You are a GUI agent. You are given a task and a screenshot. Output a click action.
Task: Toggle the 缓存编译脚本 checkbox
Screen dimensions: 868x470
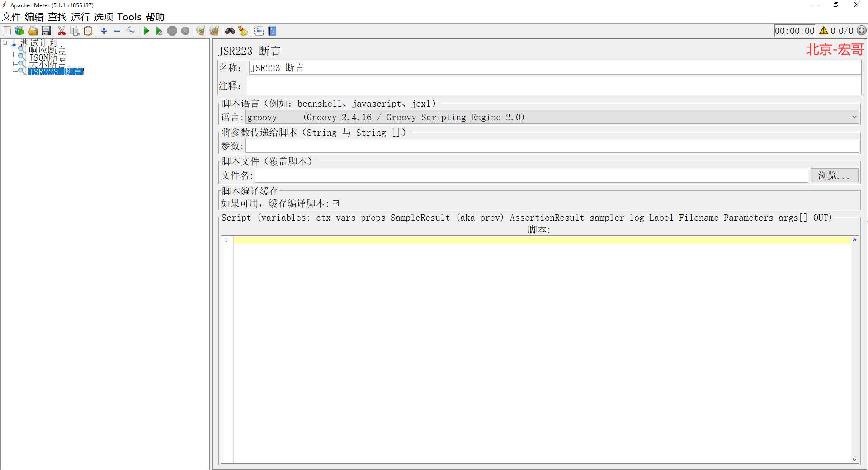[x=335, y=204]
